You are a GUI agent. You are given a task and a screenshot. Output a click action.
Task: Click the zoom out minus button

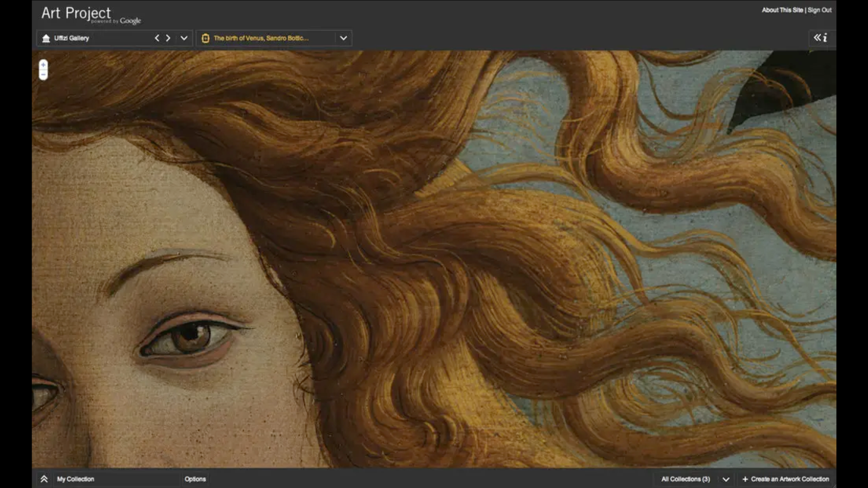click(43, 75)
